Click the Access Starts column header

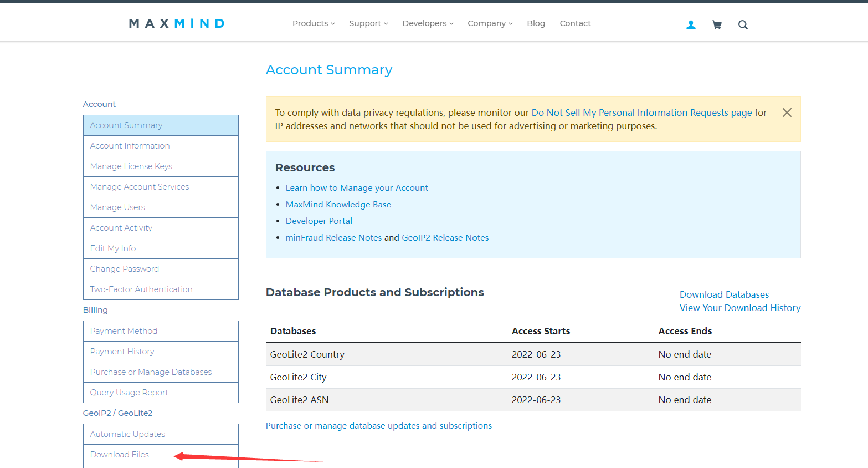pos(541,331)
